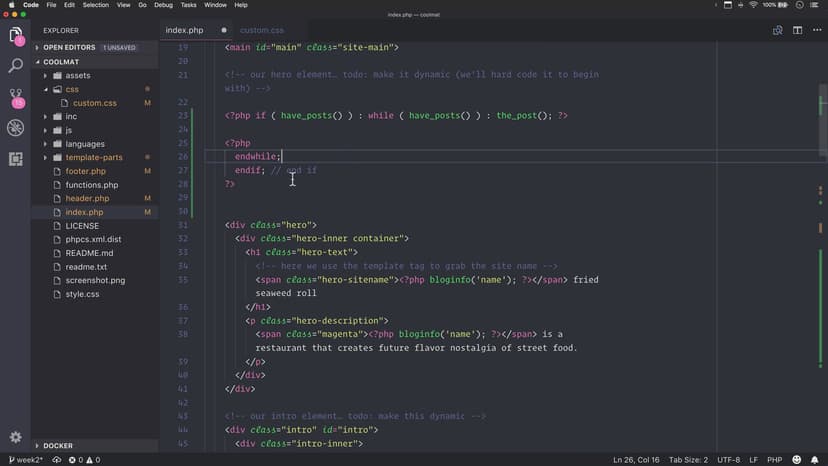Image resolution: width=828 pixels, height=466 pixels.
Task: Collapse the css folder
Action: tap(72, 89)
